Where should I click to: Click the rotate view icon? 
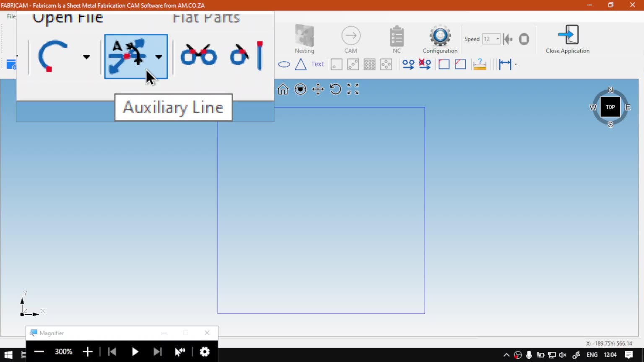pos(335,89)
